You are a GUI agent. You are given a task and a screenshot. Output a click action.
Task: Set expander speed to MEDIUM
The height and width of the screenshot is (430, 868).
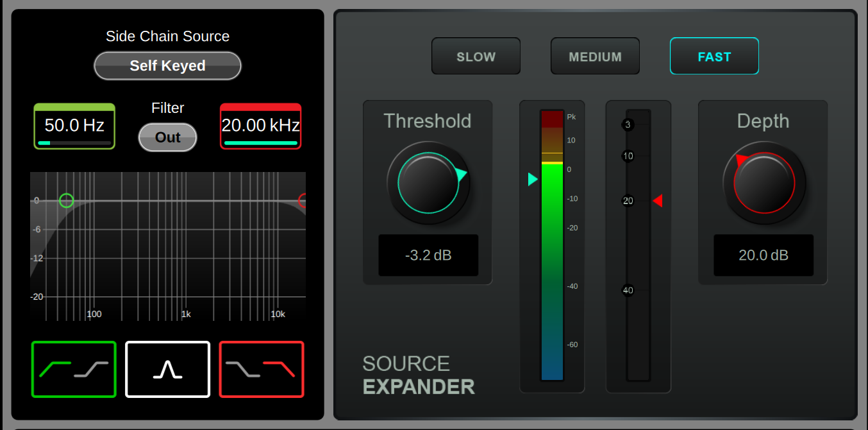coord(595,56)
